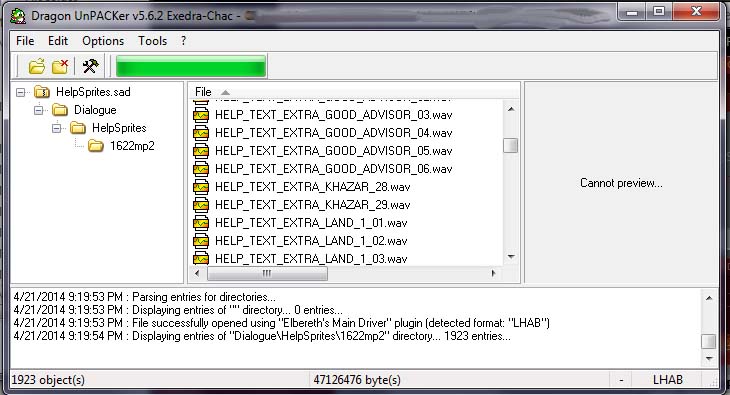Viewport: 730px width, 395px height.
Task: Collapse the HelpSprites.sad root tree node
Action: (20, 92)
